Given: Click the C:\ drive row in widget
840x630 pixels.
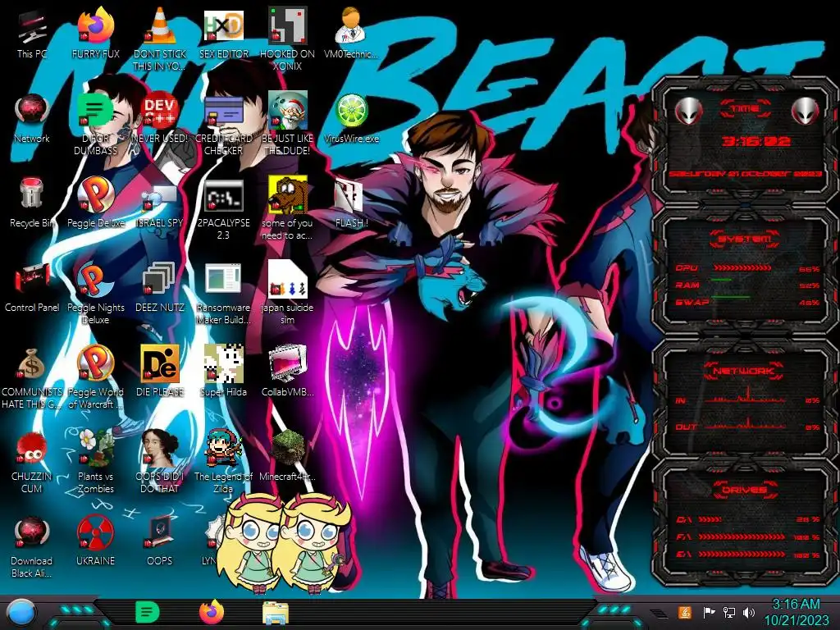Looking at the screenshot, I should pos(747,519).
